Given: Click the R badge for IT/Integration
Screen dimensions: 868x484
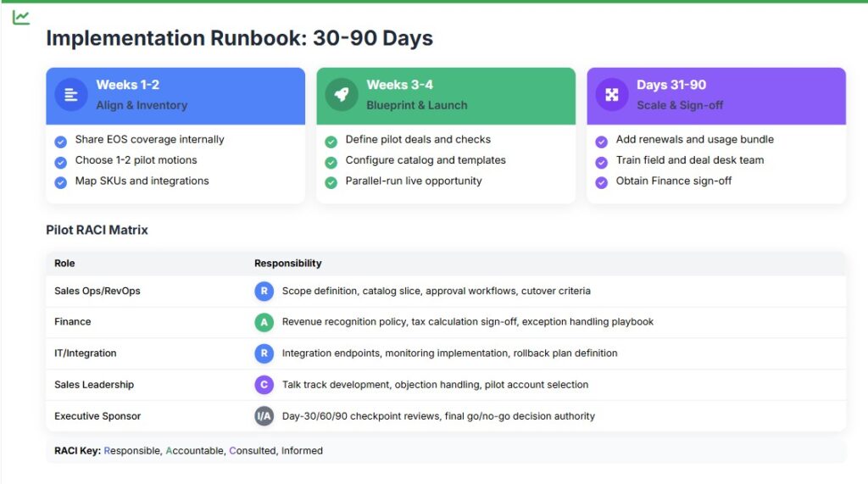Looking at the screenshot, I should click(x=264, y=353).
